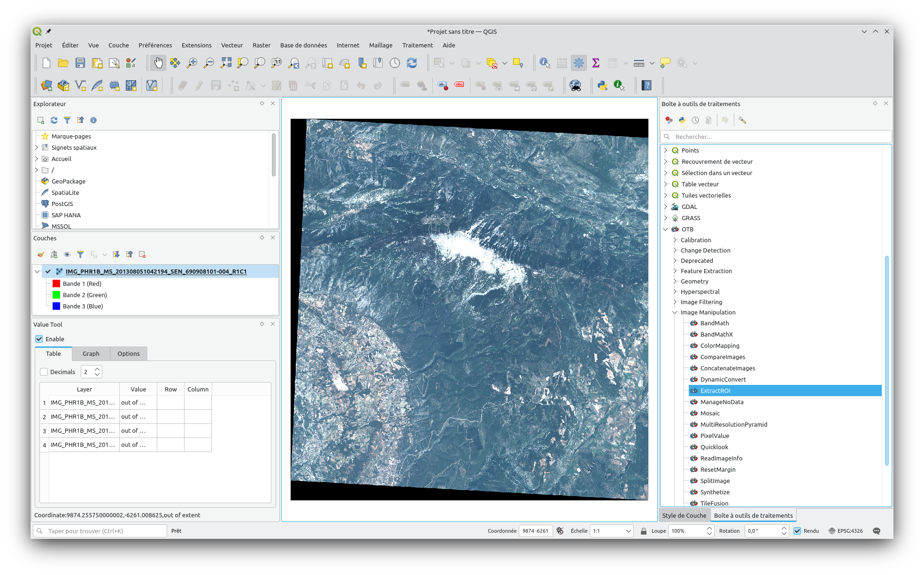Viewport: 924px width, 575px height.
Task: Open the Measure Line tool
Action: tap(639, 62)
